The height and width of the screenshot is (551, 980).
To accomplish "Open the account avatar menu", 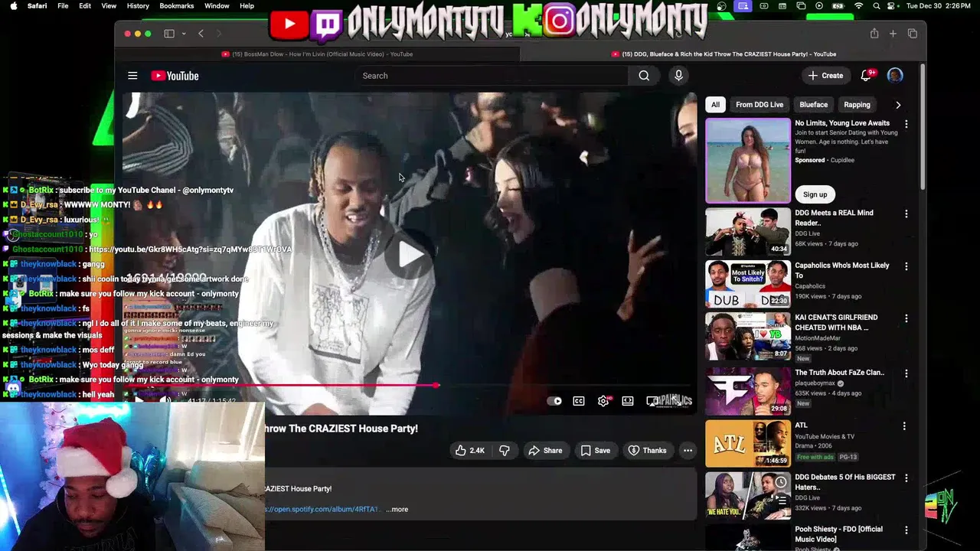I will (895, 76).
